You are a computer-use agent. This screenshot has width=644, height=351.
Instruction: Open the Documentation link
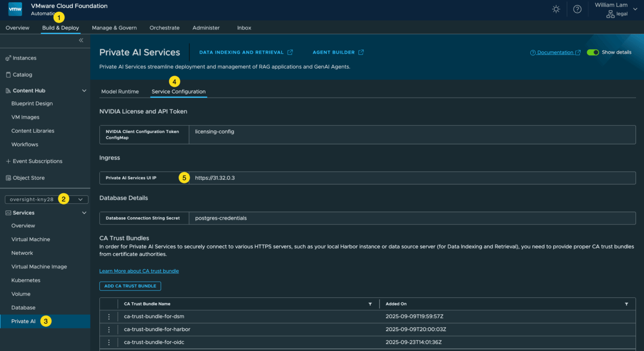click(555, 53)
